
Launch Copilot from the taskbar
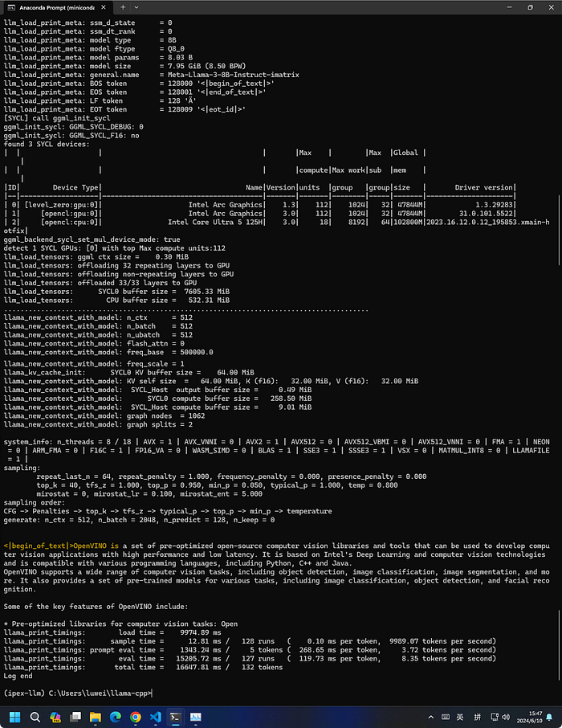tap(55, 717)
